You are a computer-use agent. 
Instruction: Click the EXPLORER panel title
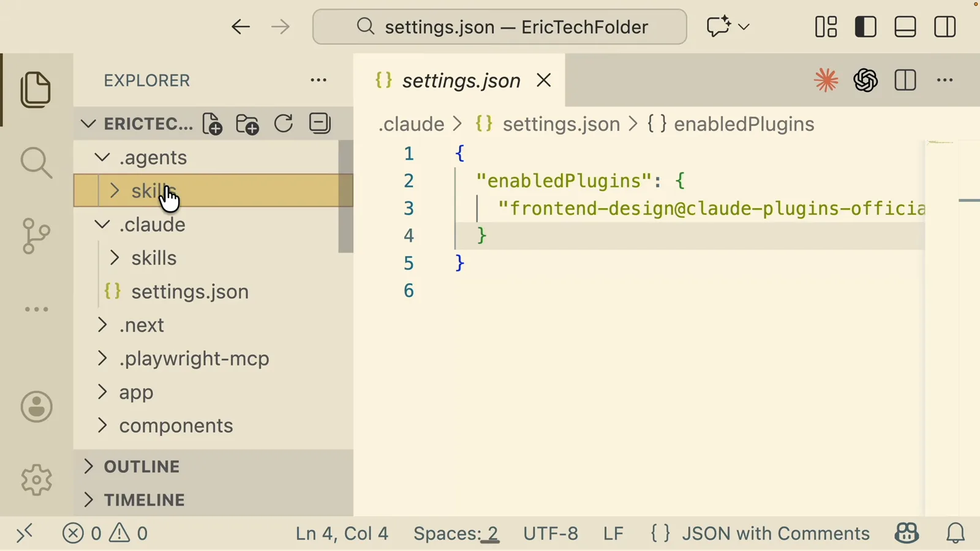147,80
